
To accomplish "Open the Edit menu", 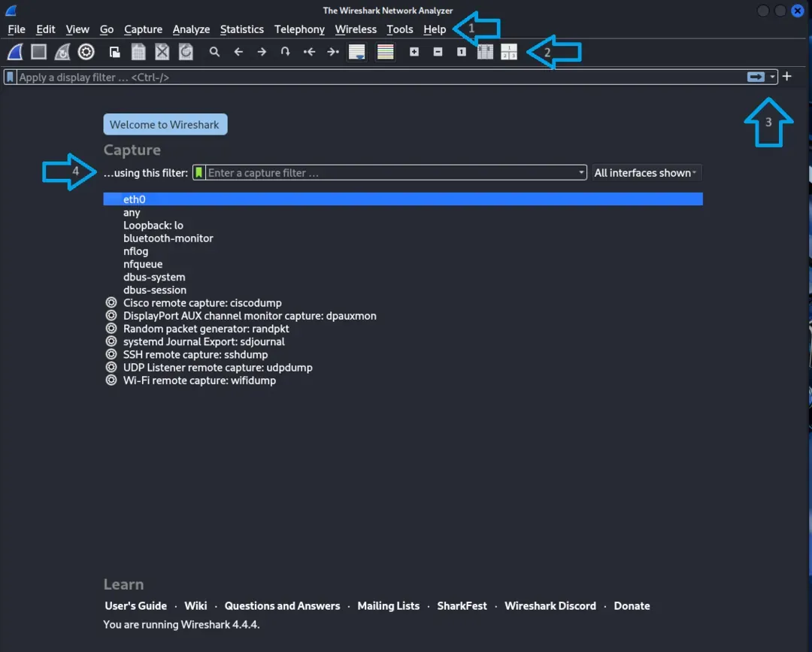I will tap(46, 29).
